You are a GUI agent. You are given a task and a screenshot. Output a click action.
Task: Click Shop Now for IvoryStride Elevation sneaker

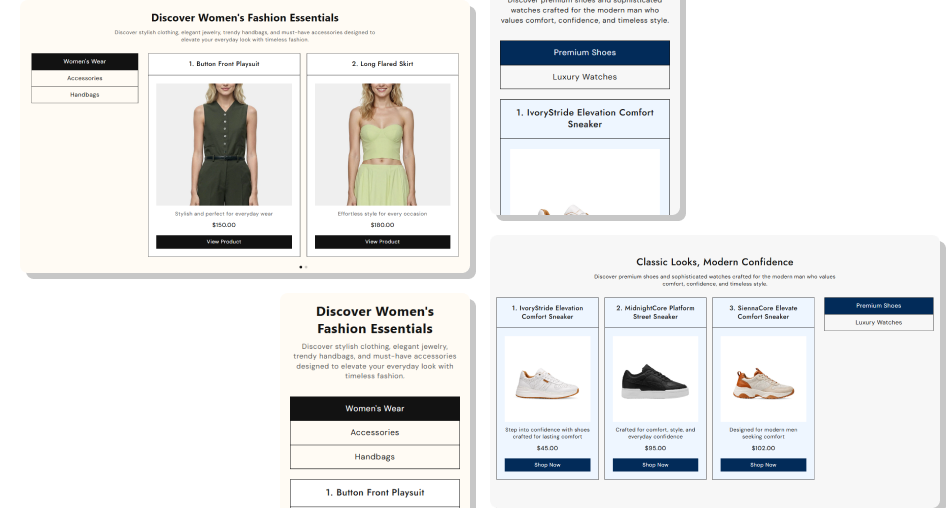pos(547,465)
